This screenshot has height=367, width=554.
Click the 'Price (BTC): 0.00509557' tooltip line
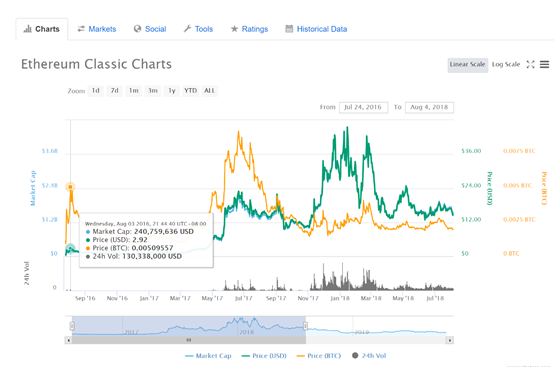(129, 248)
